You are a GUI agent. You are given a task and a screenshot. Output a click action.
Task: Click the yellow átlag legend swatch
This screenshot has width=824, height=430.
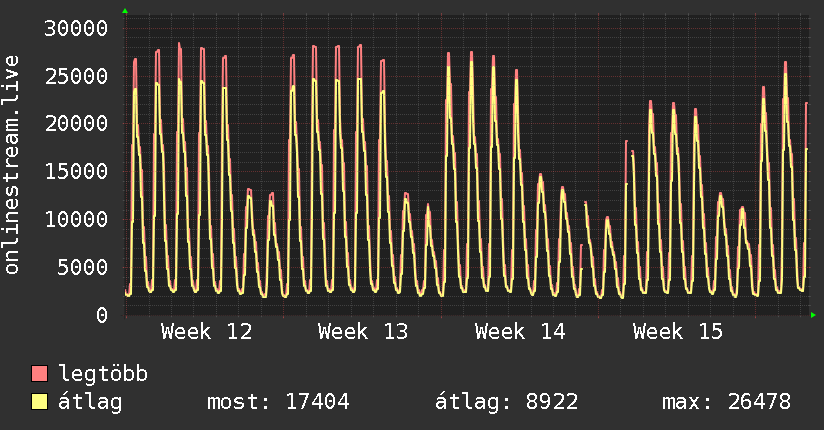(39, 402)
